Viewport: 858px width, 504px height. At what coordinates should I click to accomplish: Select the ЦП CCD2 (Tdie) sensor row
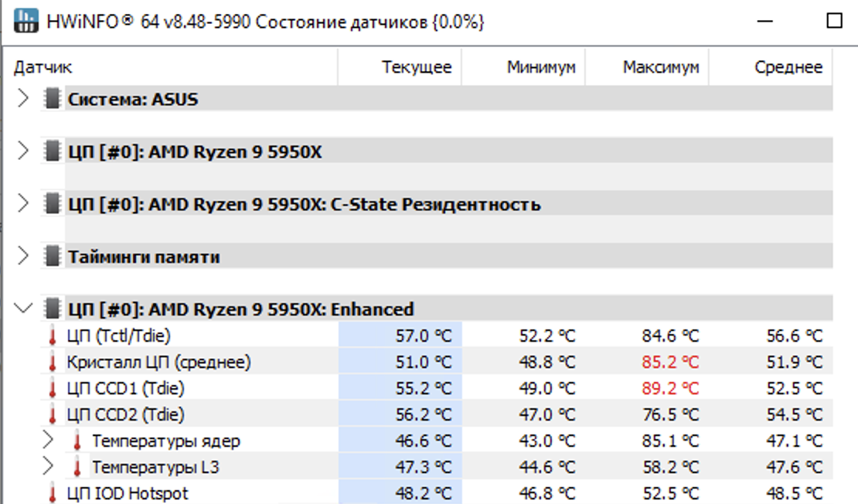click(437, 414)
